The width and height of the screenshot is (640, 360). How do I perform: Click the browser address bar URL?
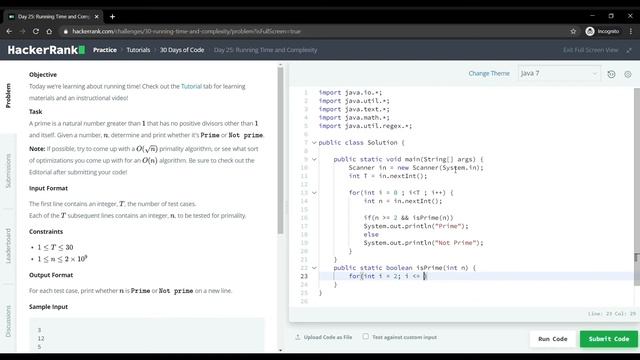[x=187, y=31]
